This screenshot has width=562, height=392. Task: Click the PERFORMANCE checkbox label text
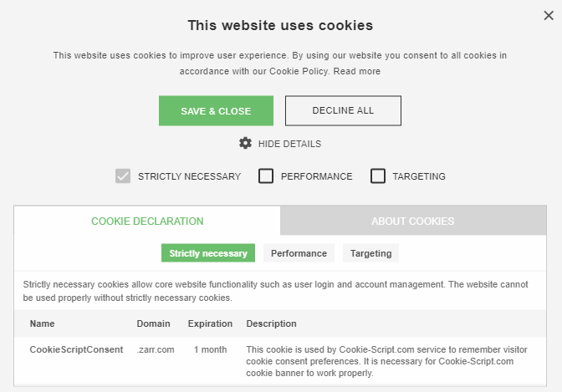click(x=316, y=176)
